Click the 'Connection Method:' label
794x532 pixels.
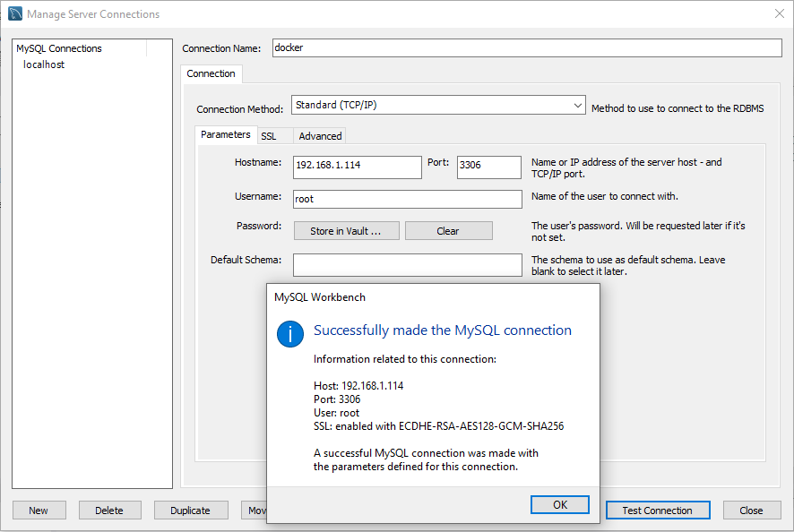tap(239, 109)
